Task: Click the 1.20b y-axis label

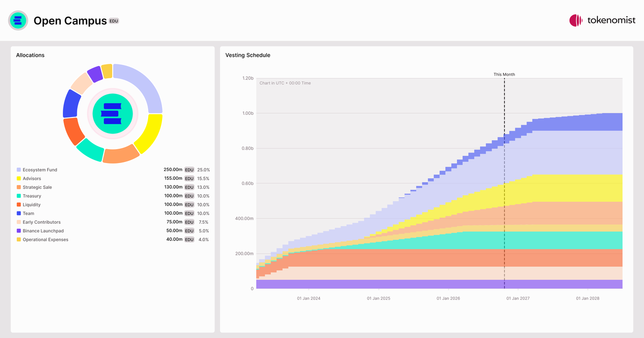Action: pos(247,78)
